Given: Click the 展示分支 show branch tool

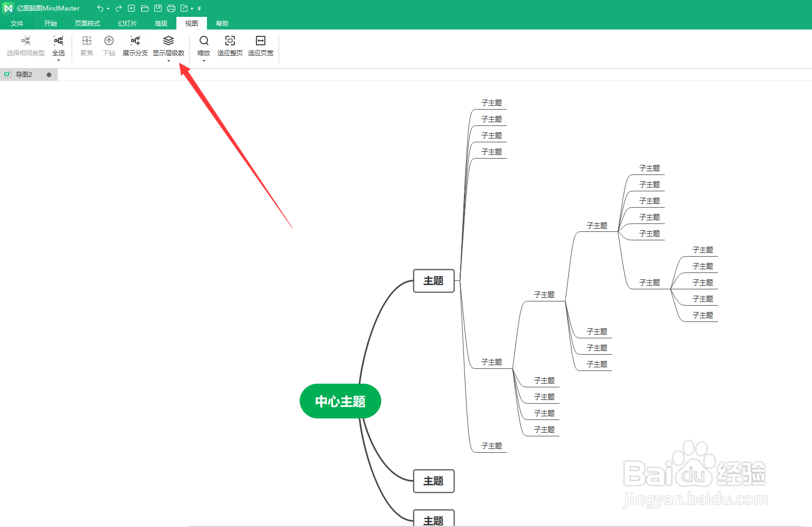Looking at the screenshot, I should [135, 46].
